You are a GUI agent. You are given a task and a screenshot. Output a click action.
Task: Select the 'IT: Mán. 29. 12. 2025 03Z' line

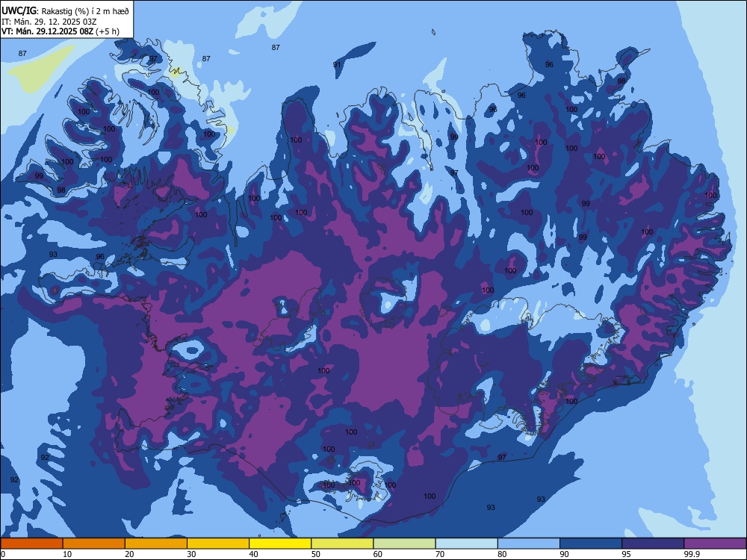tap(49, 22)
